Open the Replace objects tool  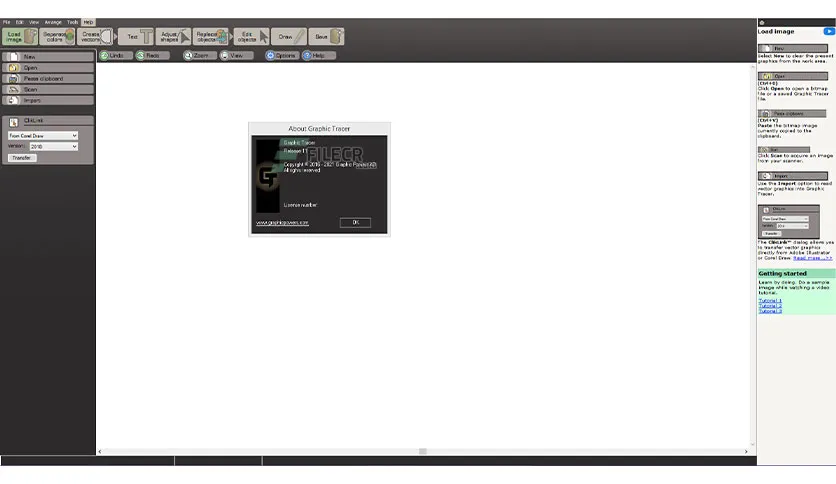coord(211,36)
